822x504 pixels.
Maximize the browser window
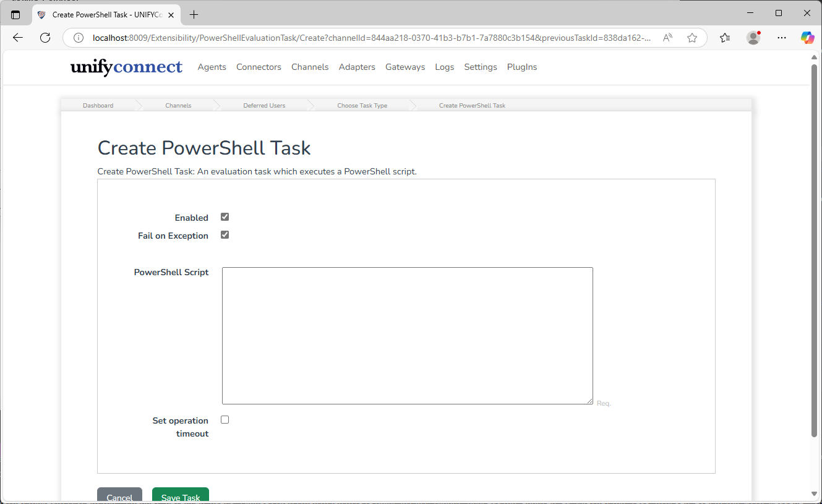[x=779, y=13]
